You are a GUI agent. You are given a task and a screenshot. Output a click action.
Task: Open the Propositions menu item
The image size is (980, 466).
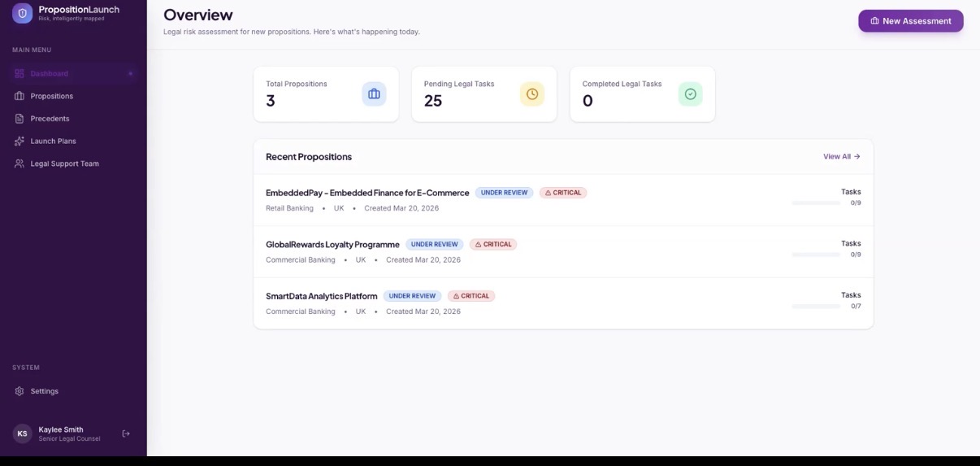52,96
